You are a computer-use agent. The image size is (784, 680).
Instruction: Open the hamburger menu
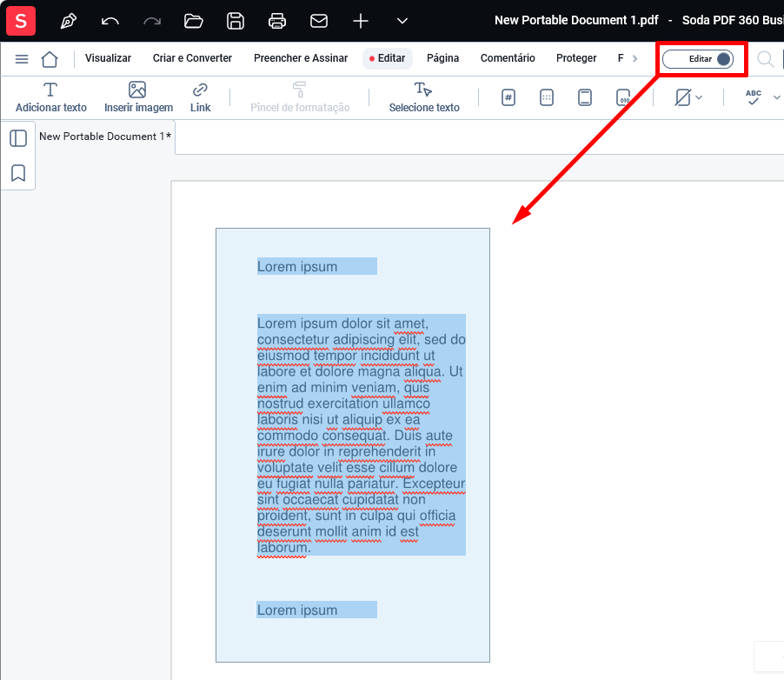[22, 59]
